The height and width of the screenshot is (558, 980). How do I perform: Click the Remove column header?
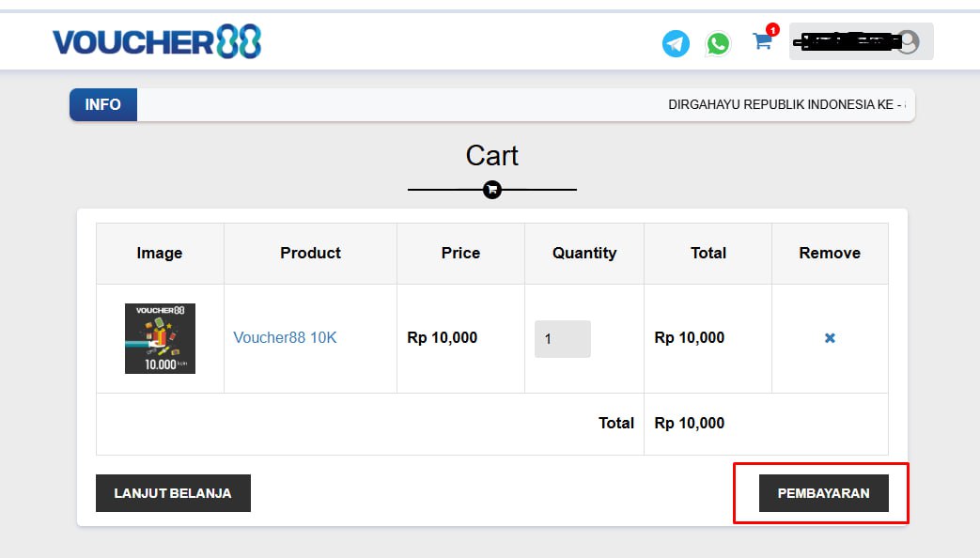coord(830,253)
